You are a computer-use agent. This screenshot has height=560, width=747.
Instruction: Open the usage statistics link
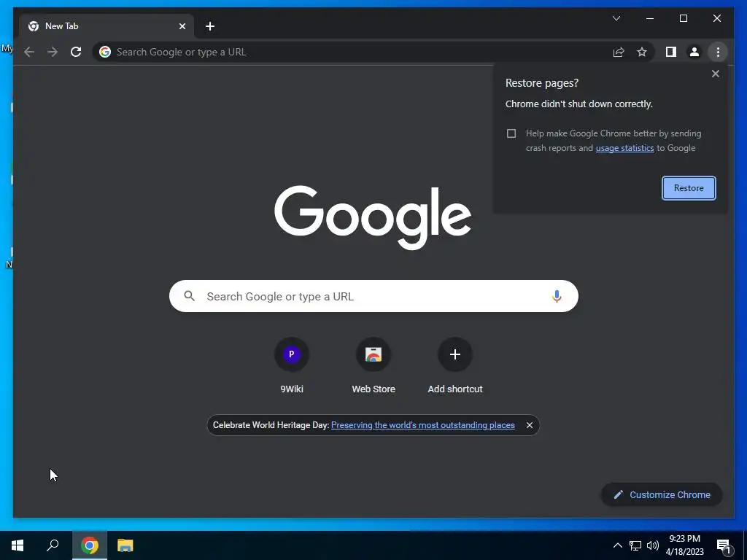(x=624, y=148)
